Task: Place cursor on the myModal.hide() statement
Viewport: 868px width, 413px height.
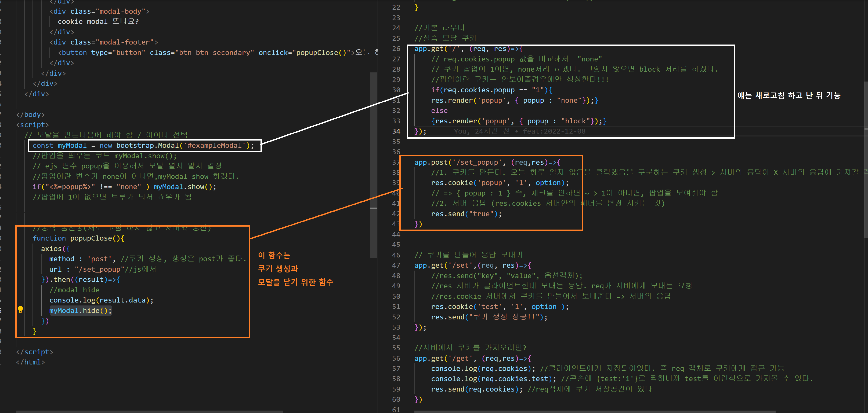Action: [80, 310]
